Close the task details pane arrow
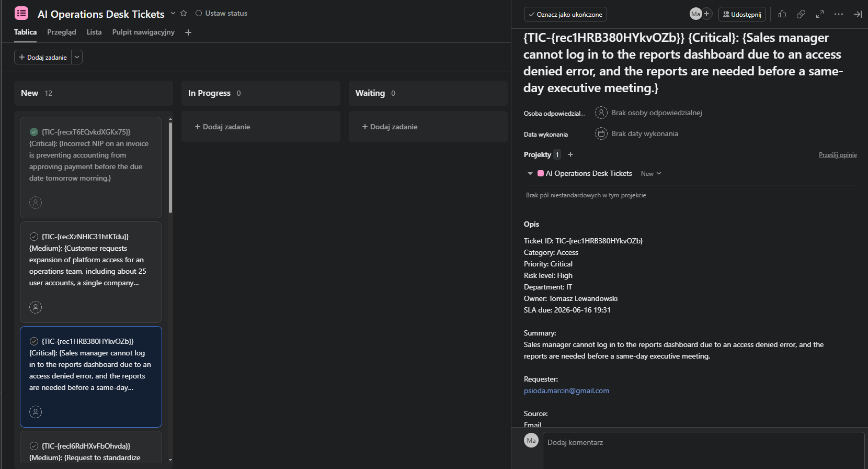The height and width of the screenshot is (469, 868). tap(858, 14)
